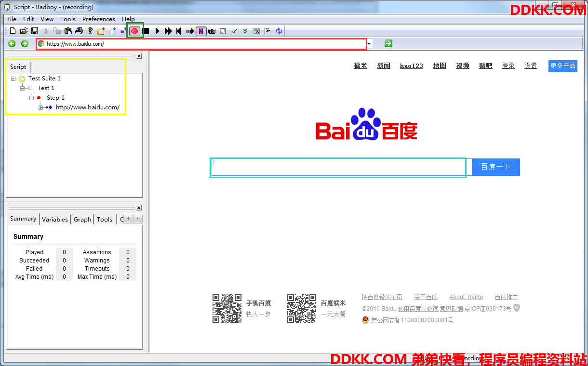Screen dimensions: 588x366
Task: Open a script file via the folder icon
Action: pyautogui.click(x=24, y=31)
